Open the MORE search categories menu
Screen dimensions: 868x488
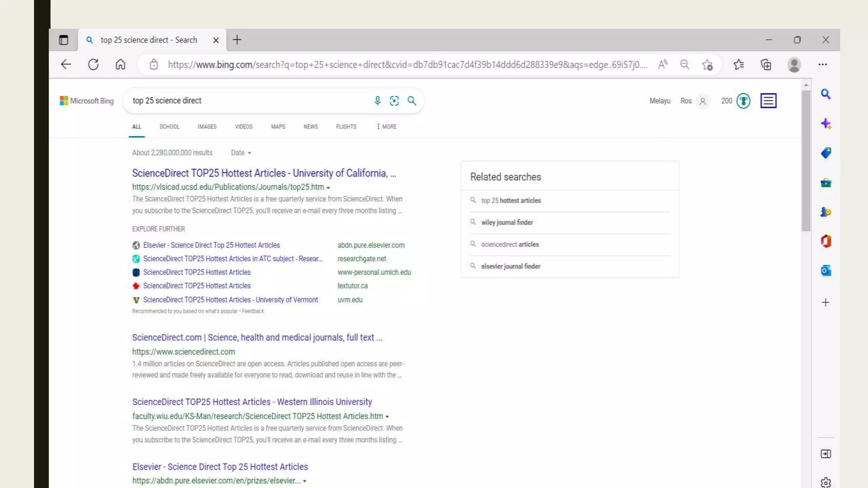pyautogui.click(x=387, y=127)
